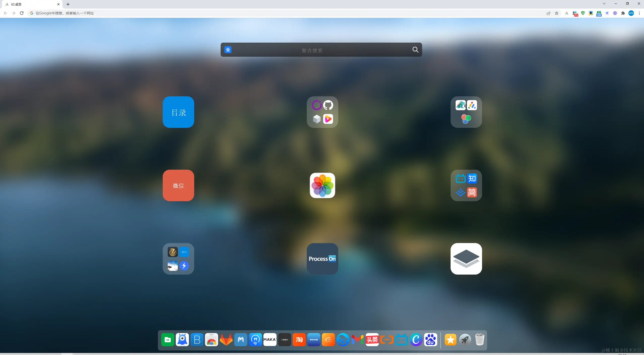
Task: Open the red 微信 app tile
Action: coord(178,185)
